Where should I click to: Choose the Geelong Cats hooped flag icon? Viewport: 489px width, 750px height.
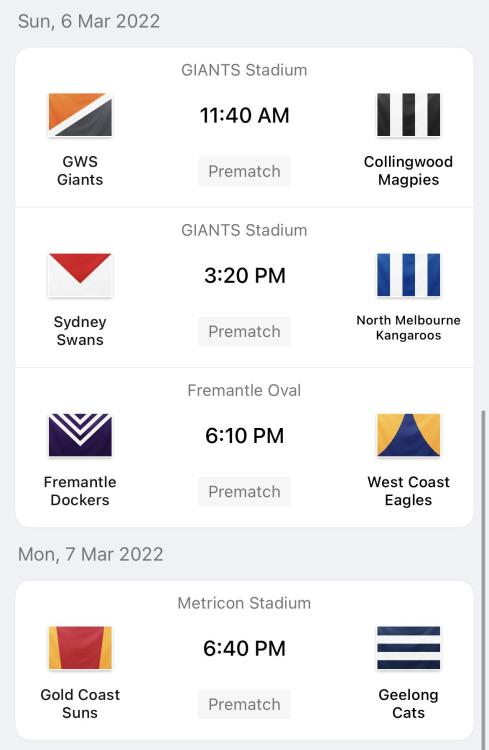(x=408, y=648)
